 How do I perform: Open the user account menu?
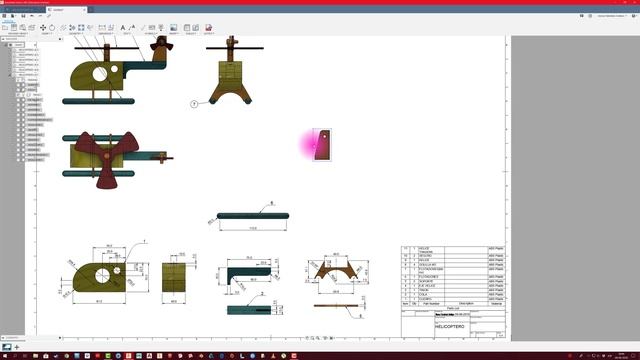point(611,16)
